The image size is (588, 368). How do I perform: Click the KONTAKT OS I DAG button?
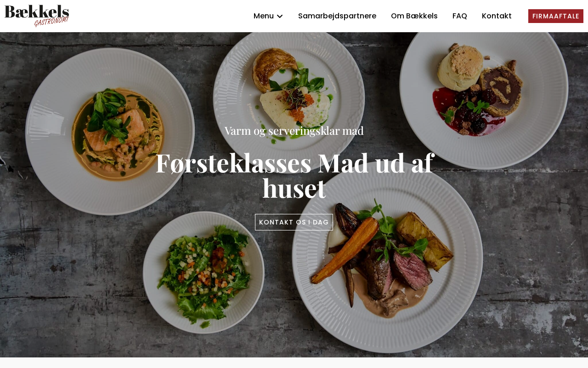pos(294,222)
